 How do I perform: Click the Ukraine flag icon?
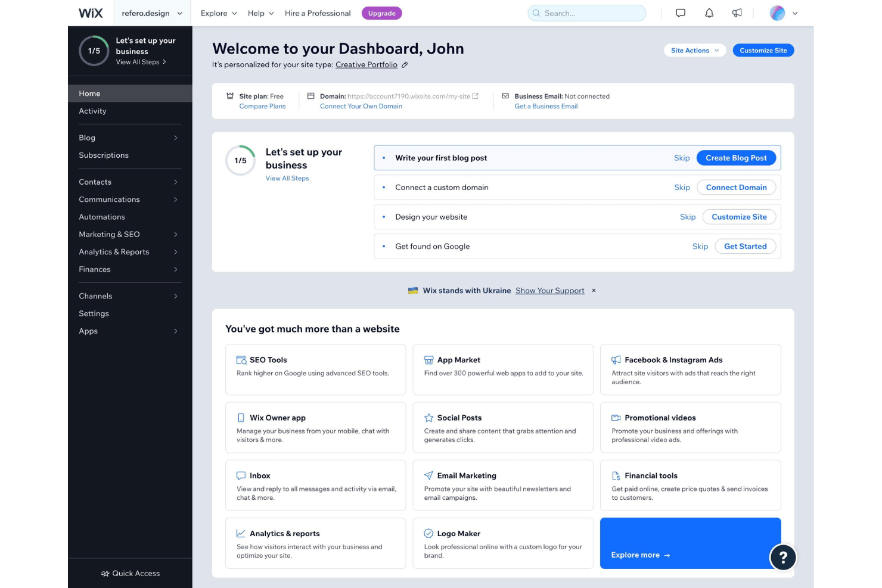[x=413, y=291]
